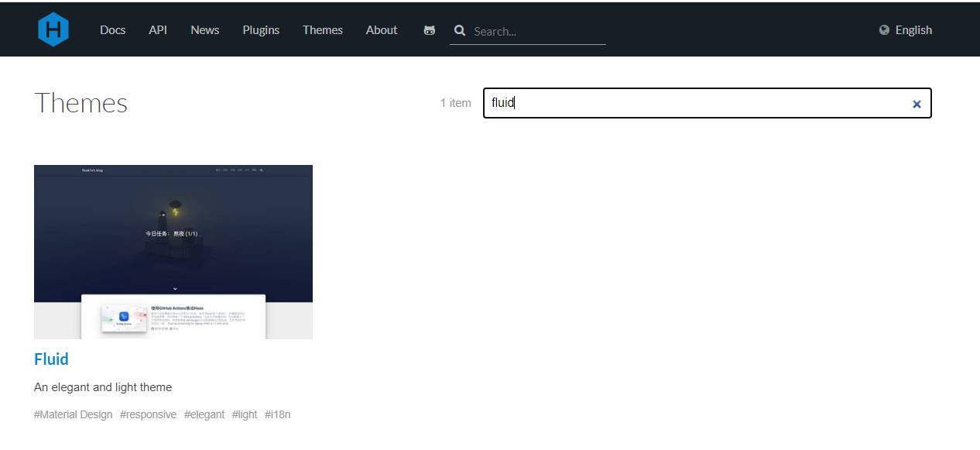Image resolution: width=980 pixels, height=450 pixels.
Task: Open the Docs menu item
Action: pyautogui.click(x=113, y=30)
